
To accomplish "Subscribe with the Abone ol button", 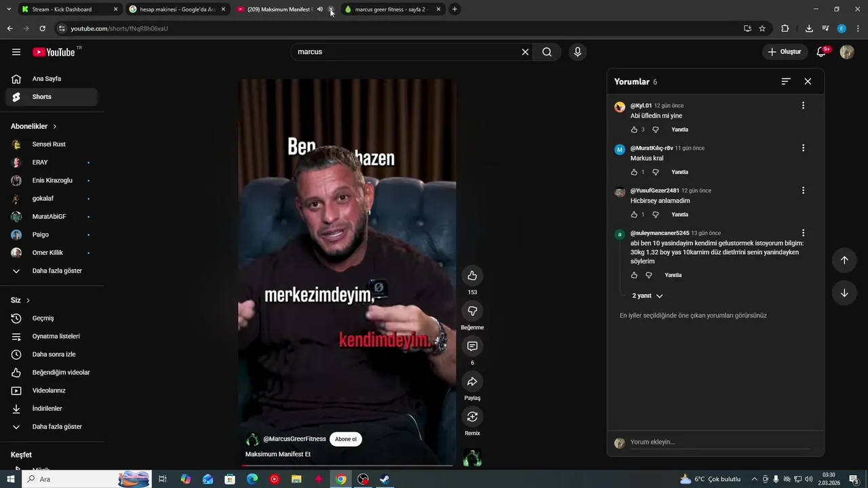I will [x=345, y=439].
